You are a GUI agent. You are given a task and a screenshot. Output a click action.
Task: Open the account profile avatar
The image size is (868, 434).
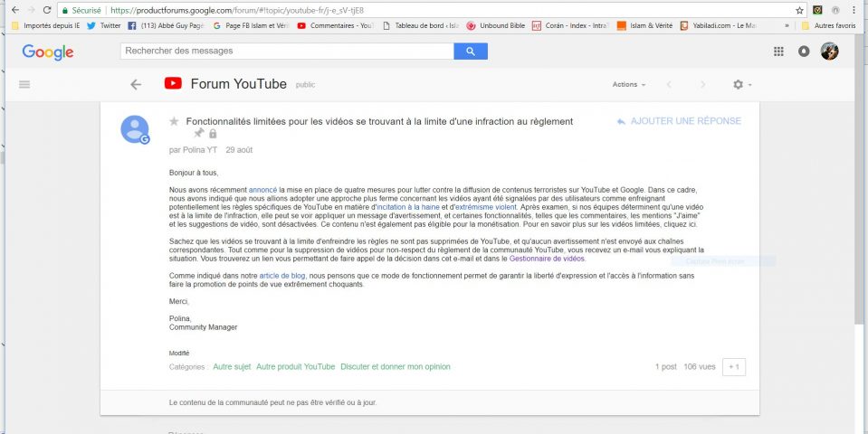[829, 52]
